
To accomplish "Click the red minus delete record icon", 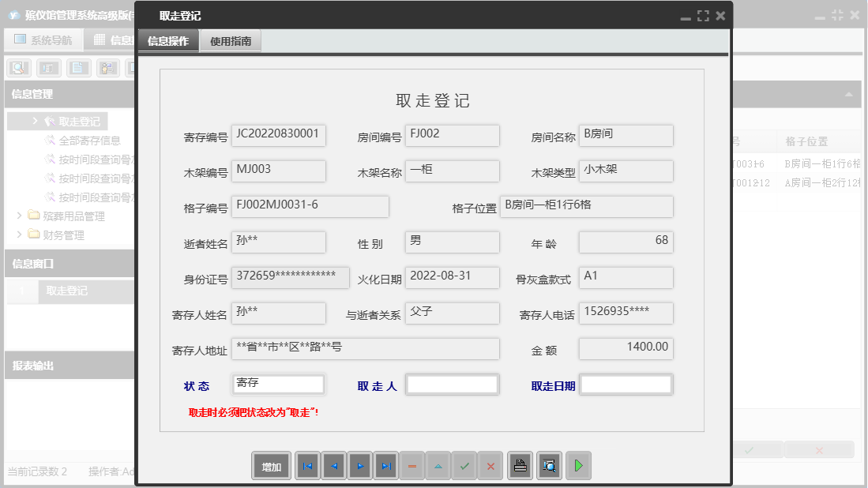I will pyautogui.click(x=411, y=465).
